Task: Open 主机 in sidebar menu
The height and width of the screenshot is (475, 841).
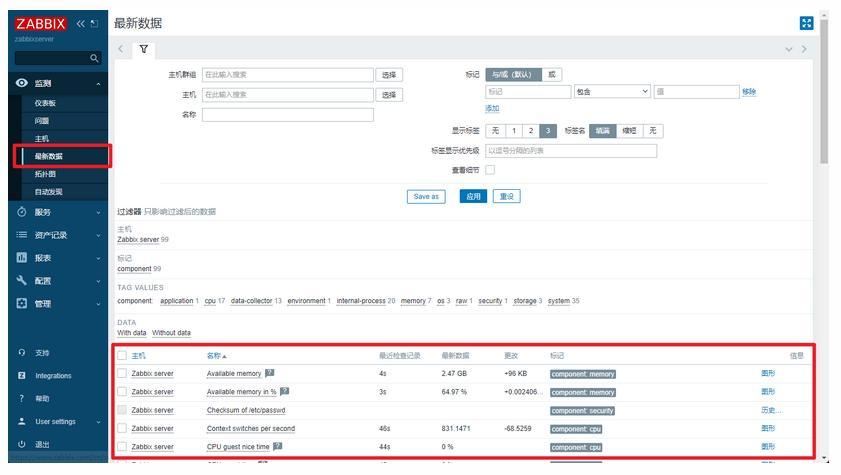Action: 42,138
